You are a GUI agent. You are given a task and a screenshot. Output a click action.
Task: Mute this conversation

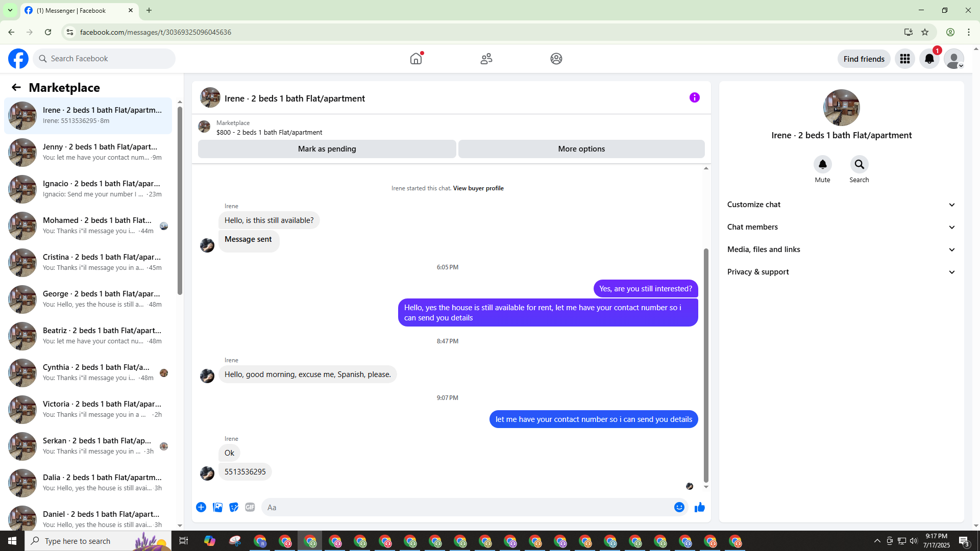click(822, 164)
